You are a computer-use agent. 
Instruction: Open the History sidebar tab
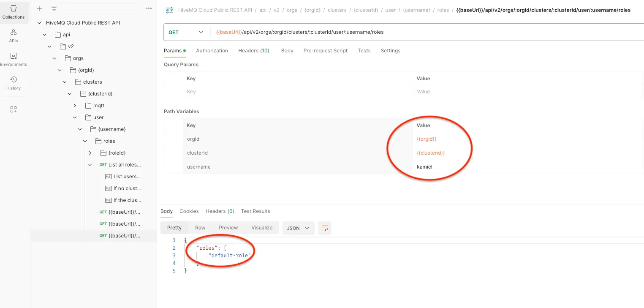click(14, 83)
